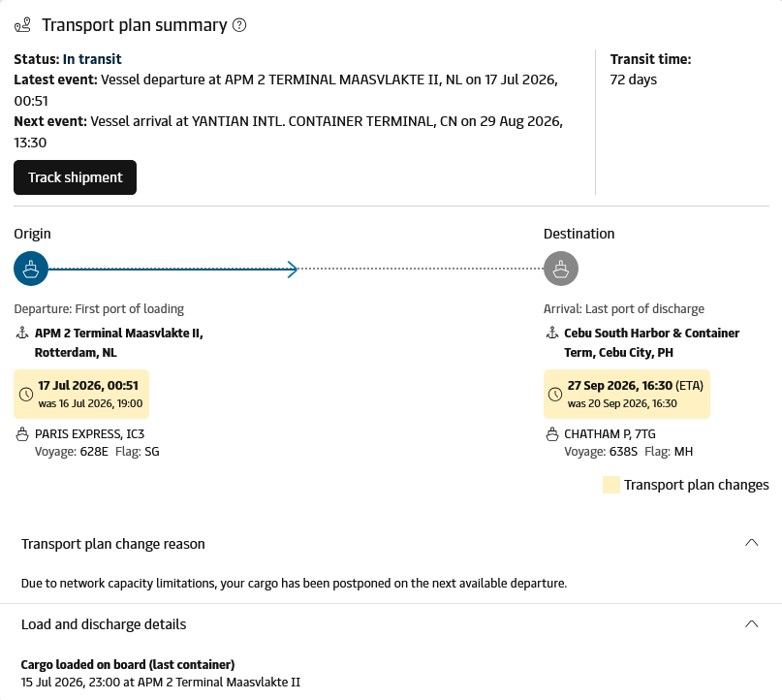Click the help icon beside Transport plan summary

[x=239, y=25]
